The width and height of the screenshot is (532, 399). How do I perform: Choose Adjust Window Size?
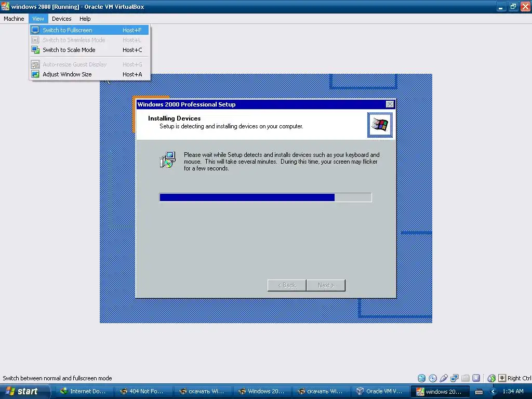coord(89,74)
